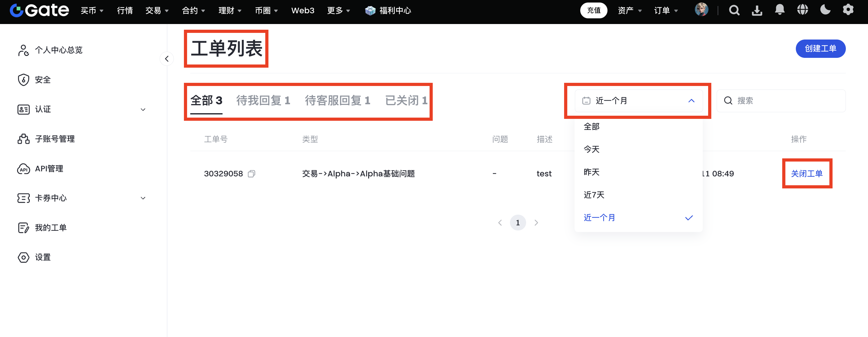Click the 搜索 input field
868x337 pixels.
point(785,101)
